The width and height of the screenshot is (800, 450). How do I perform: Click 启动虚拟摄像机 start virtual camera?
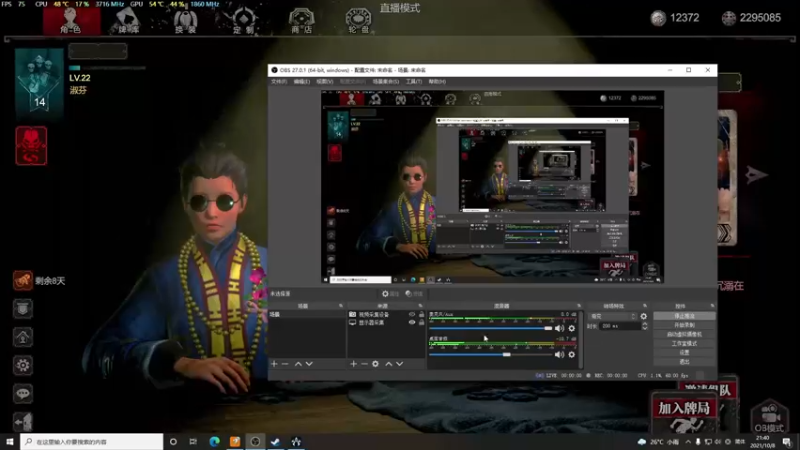(x=684, y=334)
